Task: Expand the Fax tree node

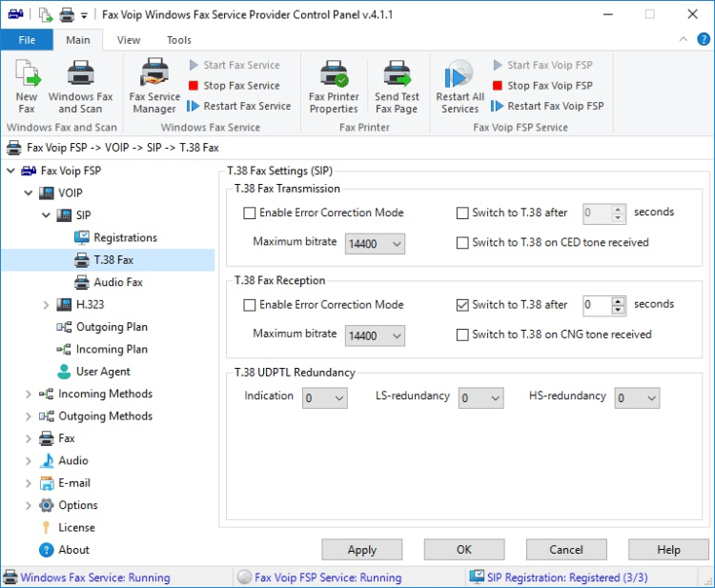Action: pos(29,438)
